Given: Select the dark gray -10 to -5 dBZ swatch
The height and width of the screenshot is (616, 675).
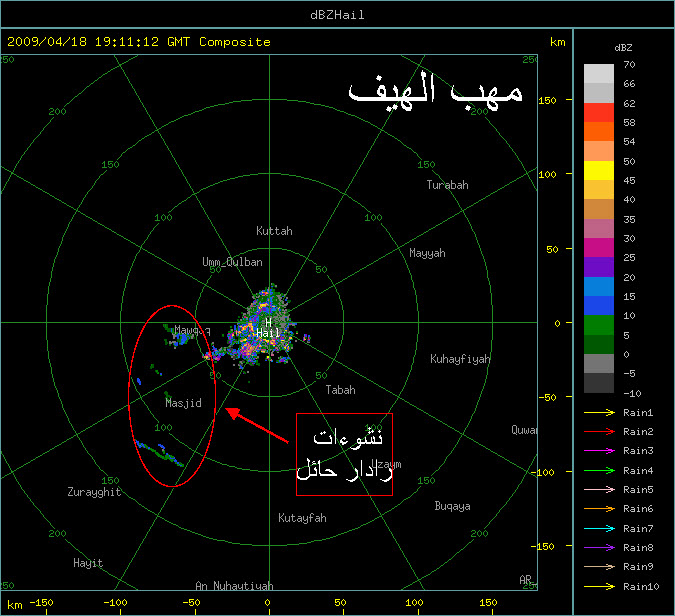Looking at the screenshot, I should 599,383.
